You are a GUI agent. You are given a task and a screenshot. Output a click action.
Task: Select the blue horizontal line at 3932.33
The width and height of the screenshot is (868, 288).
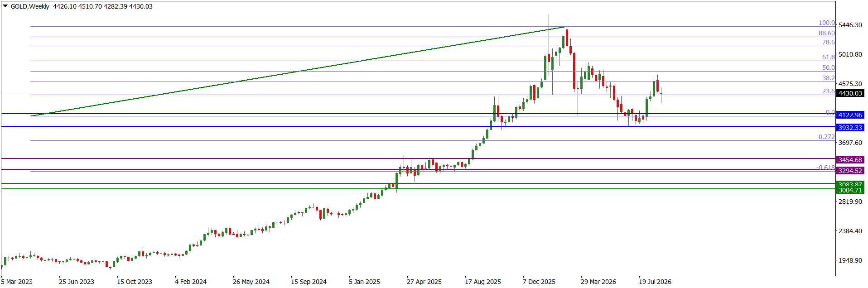(418, 126)
